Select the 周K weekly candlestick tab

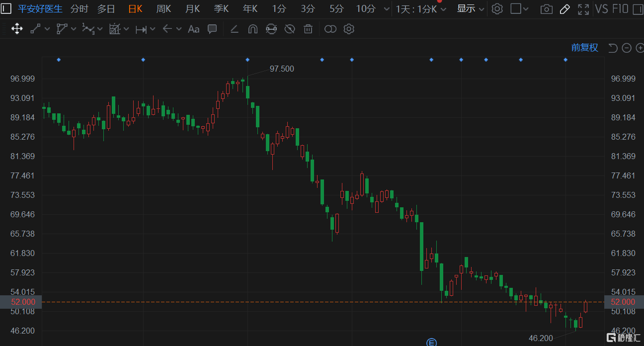tap(163, 8)
